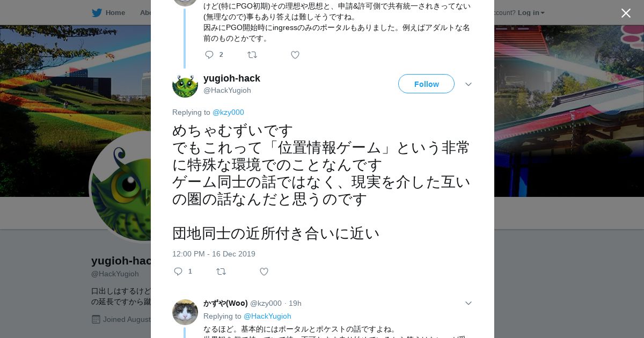The width and height of the screenshot is (644, 338).
Task: Close the tweet overlay with the X icon
Action: click(x=626, y=13)
